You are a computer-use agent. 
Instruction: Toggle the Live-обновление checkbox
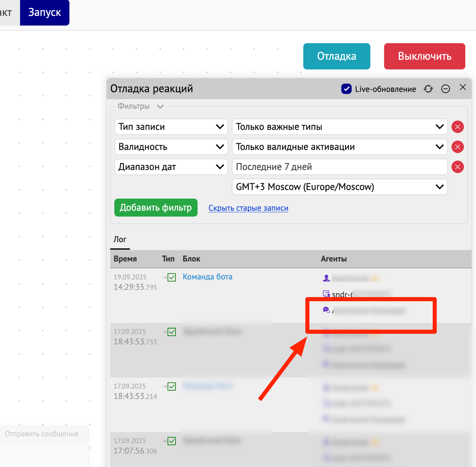coord(346,89)
